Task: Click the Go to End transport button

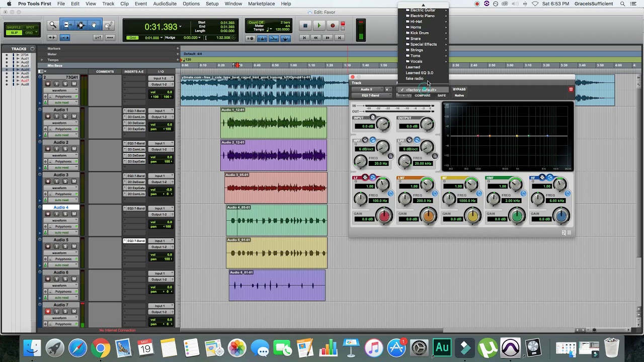Action: (x=340, y=38)
